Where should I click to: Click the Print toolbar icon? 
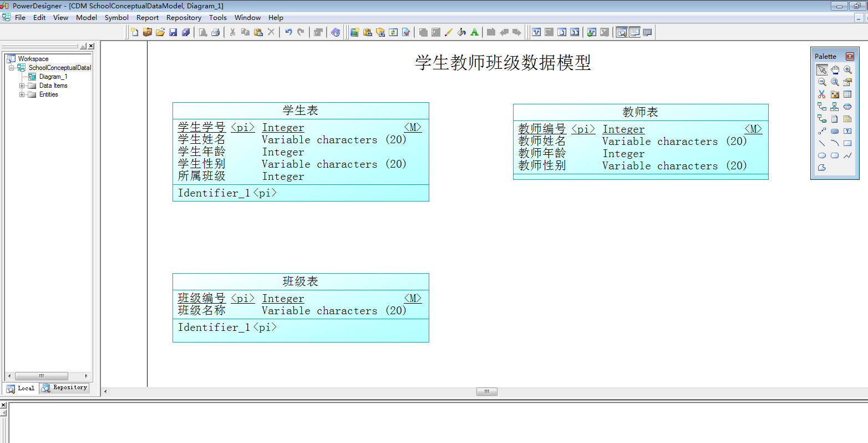(216, 32)
